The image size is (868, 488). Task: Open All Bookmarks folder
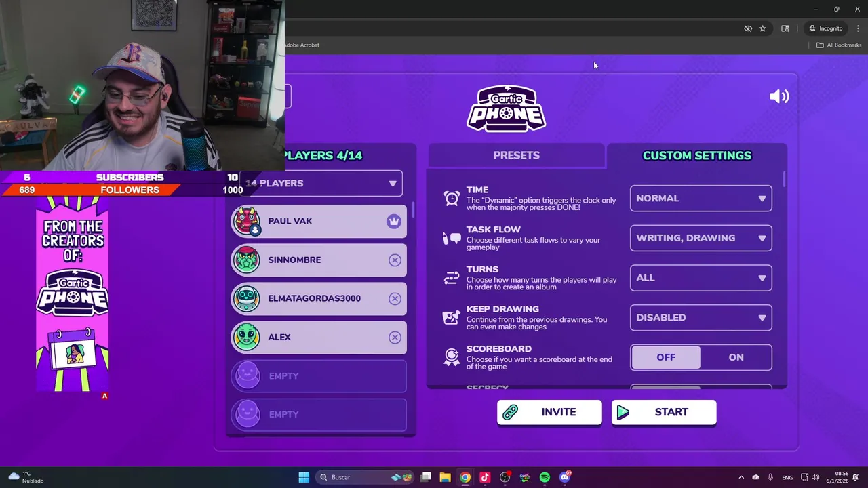point(838,45)
